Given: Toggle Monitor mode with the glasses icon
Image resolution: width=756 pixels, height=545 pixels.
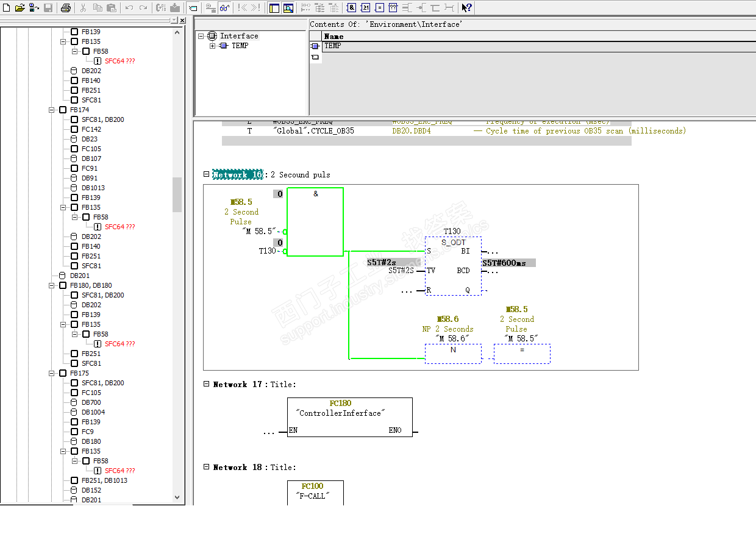Looking at the screenshot, I should point(224,8).
